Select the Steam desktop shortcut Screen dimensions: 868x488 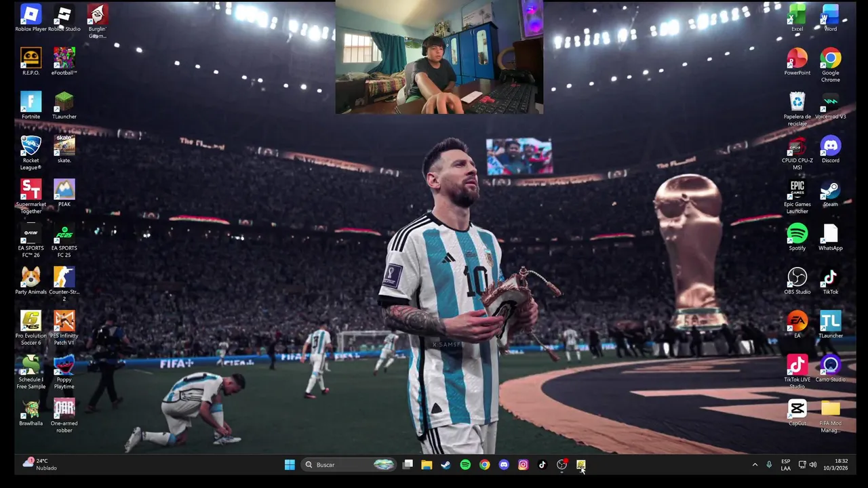tap(830, 193)
